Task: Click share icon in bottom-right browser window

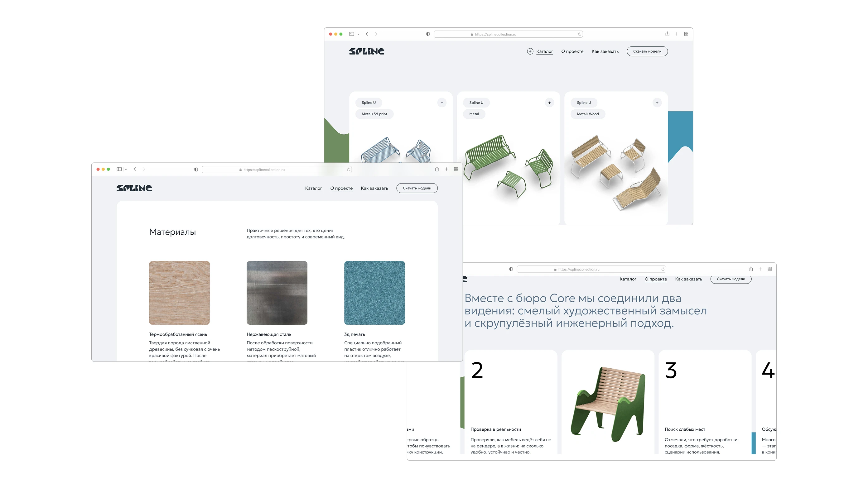Action: click(751, 269)
